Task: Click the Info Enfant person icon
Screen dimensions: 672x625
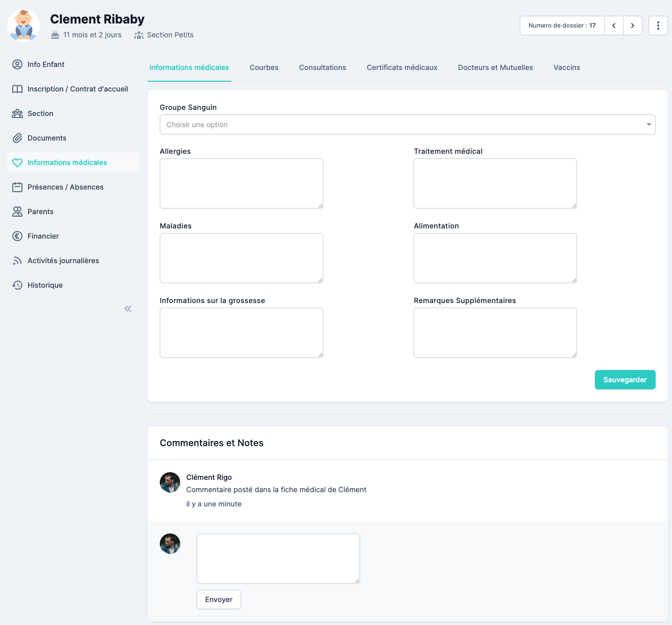Action: click(x=17, y=64)
